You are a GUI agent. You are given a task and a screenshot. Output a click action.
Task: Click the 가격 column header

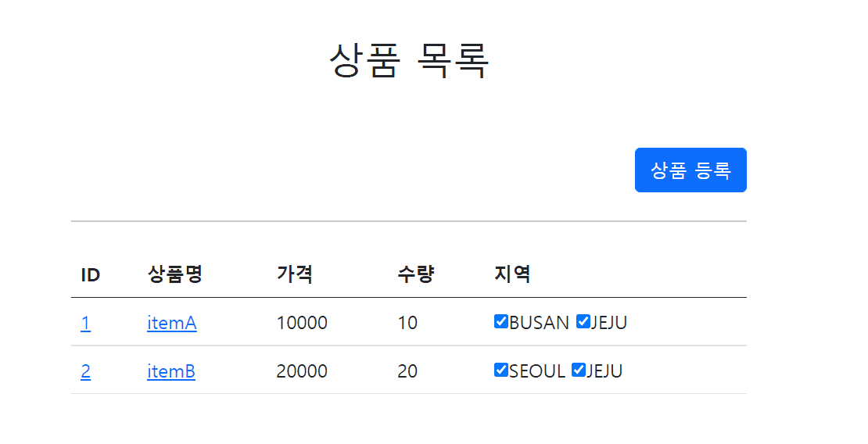[x=295, y=274]
